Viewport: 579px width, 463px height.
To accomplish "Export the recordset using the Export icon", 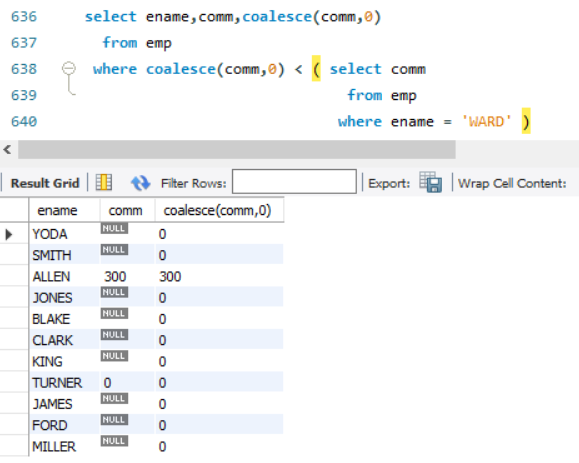I will pos(431,182).
